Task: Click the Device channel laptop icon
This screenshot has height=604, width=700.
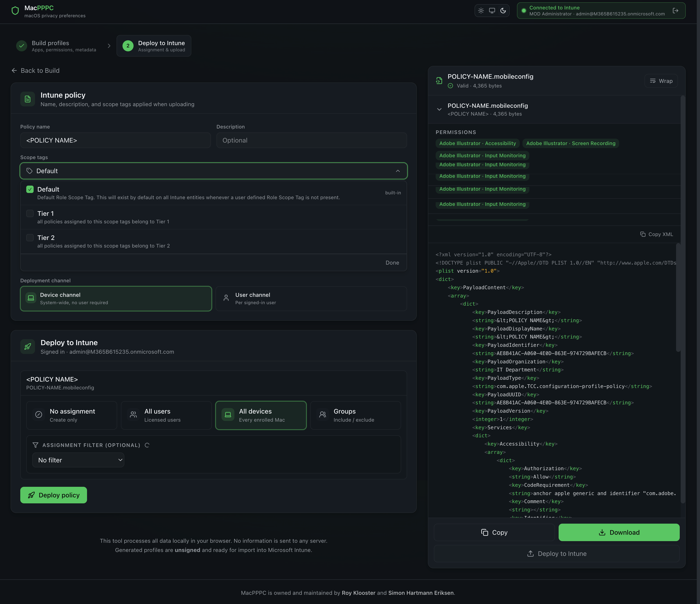Action: [x=31, y=298]
